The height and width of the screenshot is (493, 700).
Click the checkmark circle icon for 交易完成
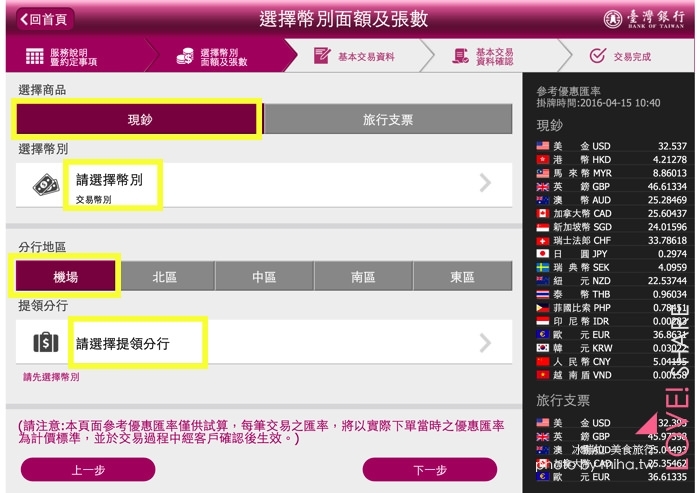(597, 56)
